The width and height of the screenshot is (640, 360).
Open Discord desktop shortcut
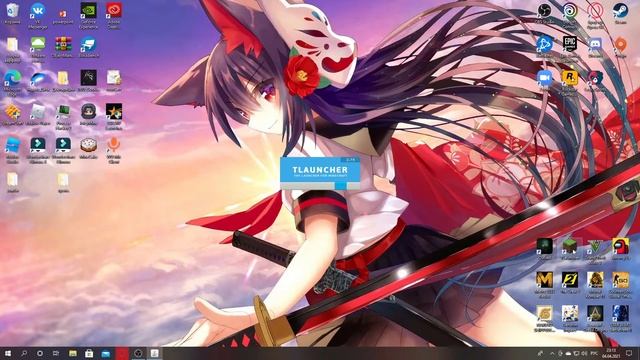(x=595, y=44)
